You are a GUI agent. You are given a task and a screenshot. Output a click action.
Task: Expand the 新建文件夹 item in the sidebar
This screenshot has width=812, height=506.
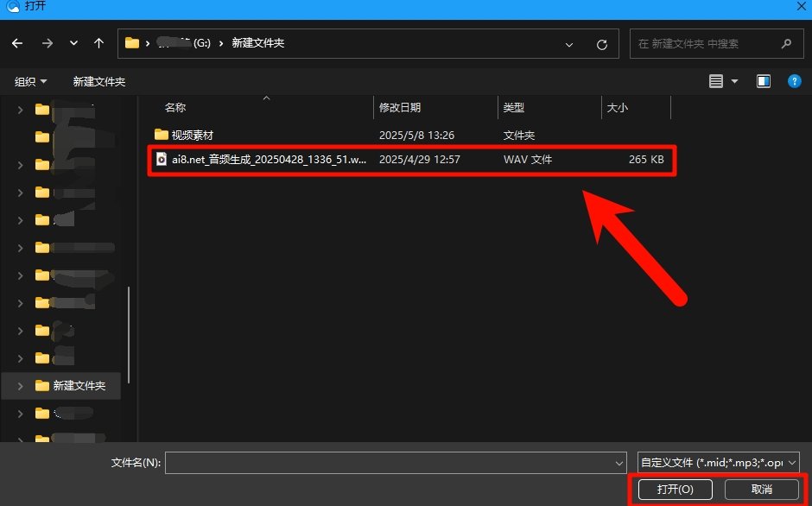click(19, 386)
